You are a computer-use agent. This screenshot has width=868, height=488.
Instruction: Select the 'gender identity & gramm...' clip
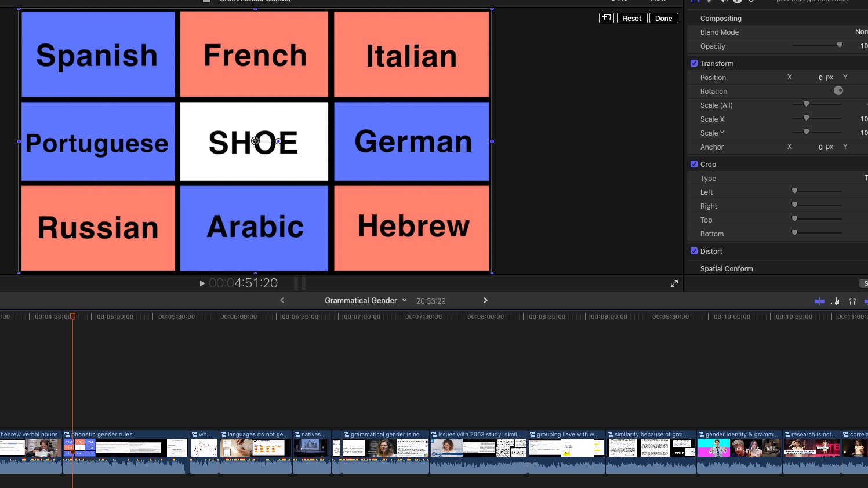click(x=739, y=452)
